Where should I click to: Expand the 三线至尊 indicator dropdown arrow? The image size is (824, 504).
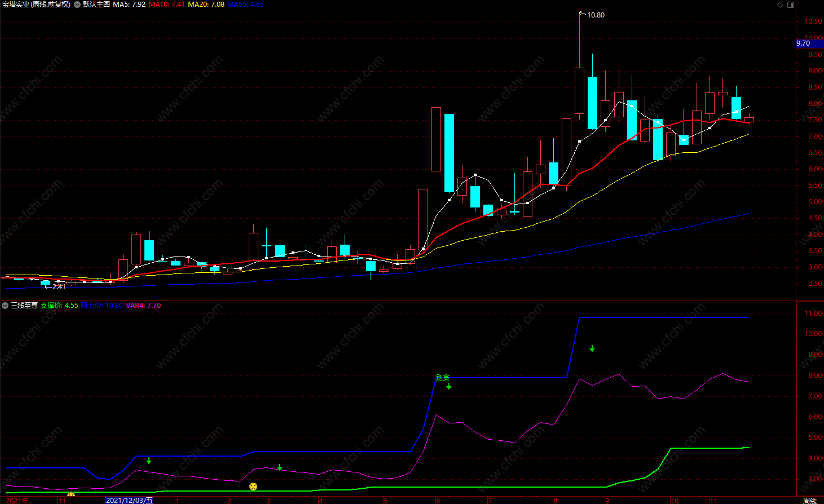5,306
